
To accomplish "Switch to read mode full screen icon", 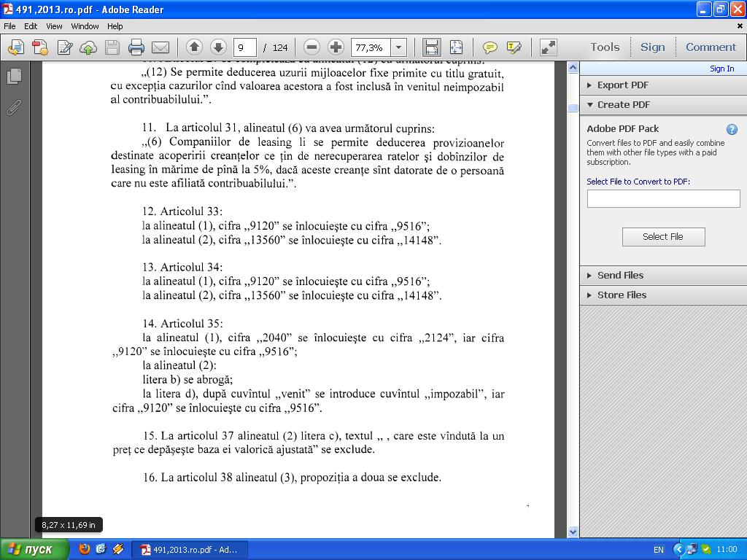I will tap(549, 47).
